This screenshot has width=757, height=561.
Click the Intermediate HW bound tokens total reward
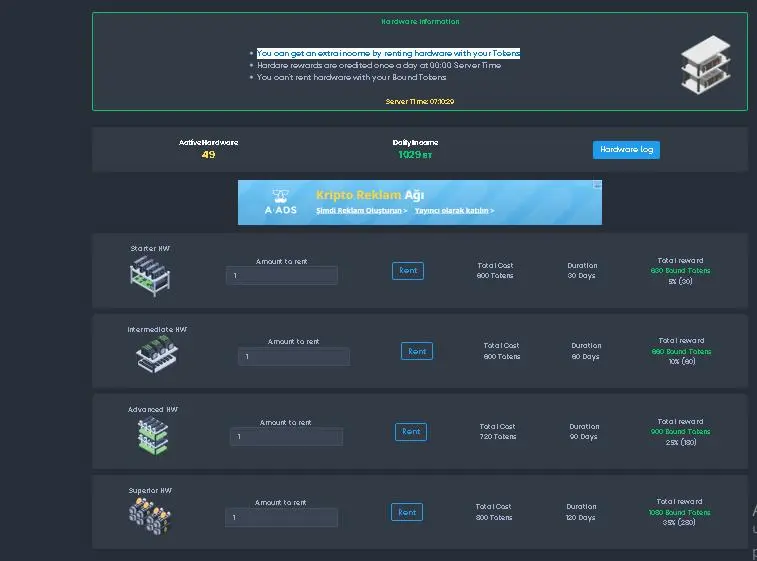point(681,351)
